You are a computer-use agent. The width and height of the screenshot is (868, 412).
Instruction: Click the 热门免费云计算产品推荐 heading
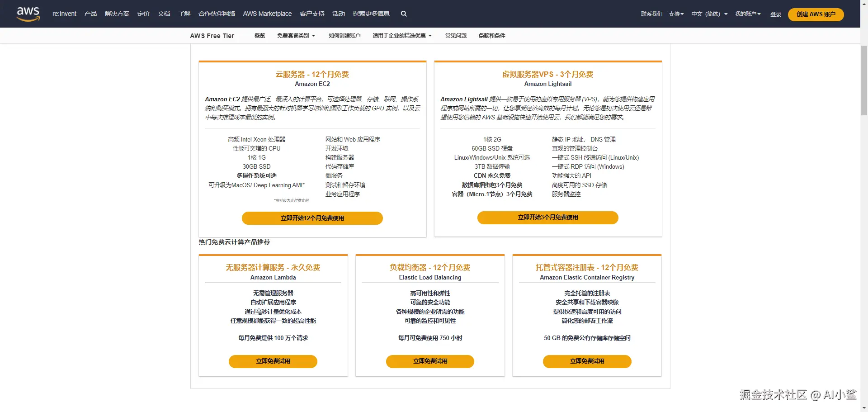(234, 242)
